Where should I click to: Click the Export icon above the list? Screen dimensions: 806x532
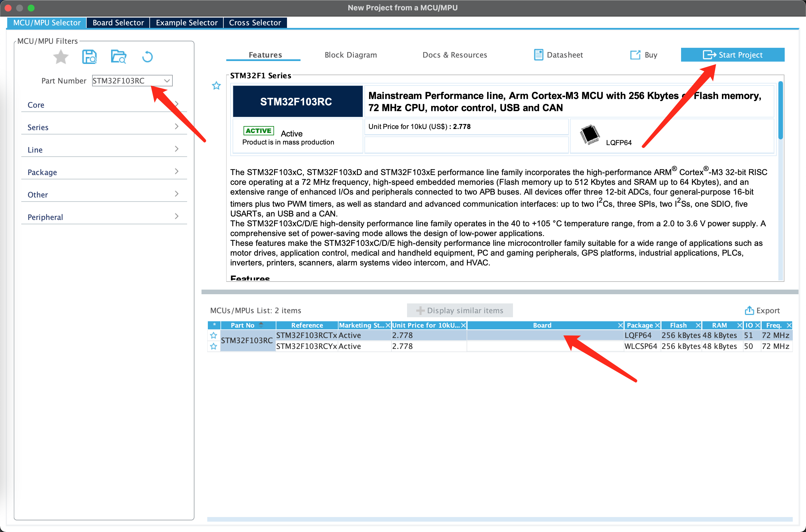click(749, 310)
